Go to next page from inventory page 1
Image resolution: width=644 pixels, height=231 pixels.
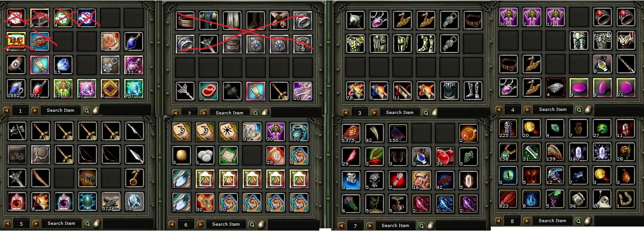pyautogui.click(x=35, y=110)
